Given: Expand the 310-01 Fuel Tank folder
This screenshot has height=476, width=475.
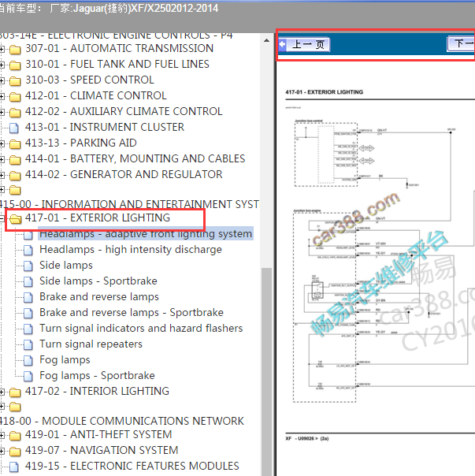Looking at the screenshot, I should (2, 65).
